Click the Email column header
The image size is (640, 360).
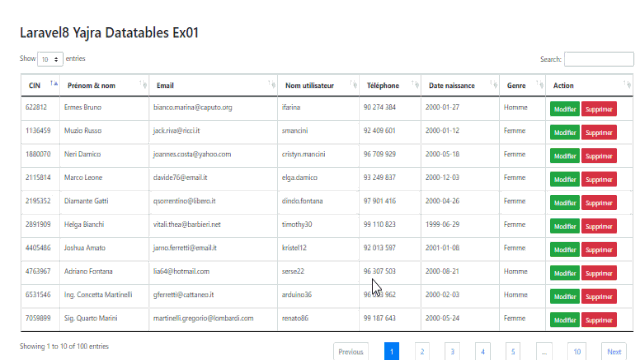click(x=213, y=85)
